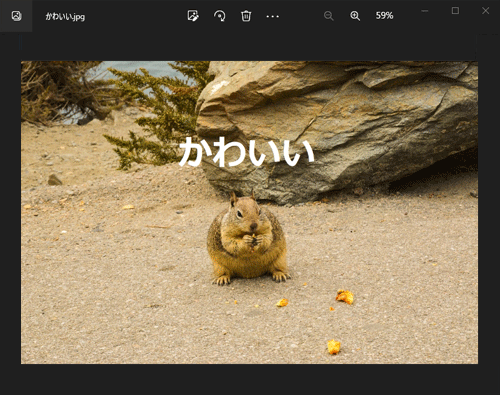Delete the image with the trash icon
This screenshot has width=500, height=395.
click(x=246, y=16)
